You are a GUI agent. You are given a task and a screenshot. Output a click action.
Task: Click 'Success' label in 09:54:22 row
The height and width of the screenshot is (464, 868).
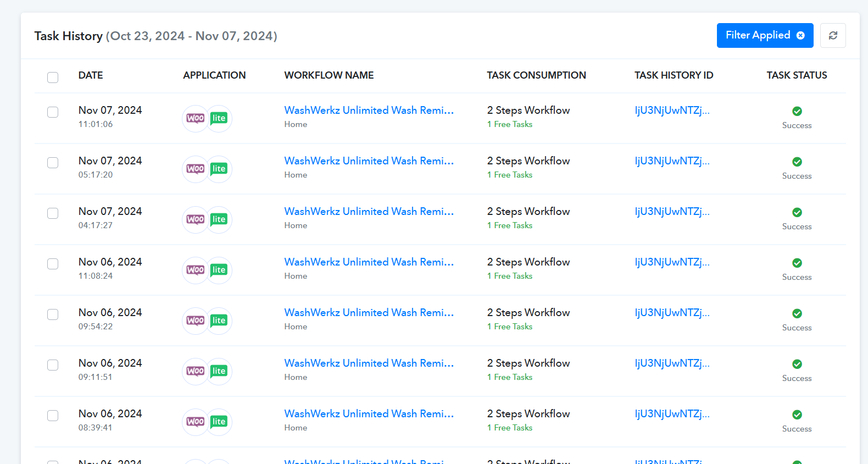tap(797, 328)
